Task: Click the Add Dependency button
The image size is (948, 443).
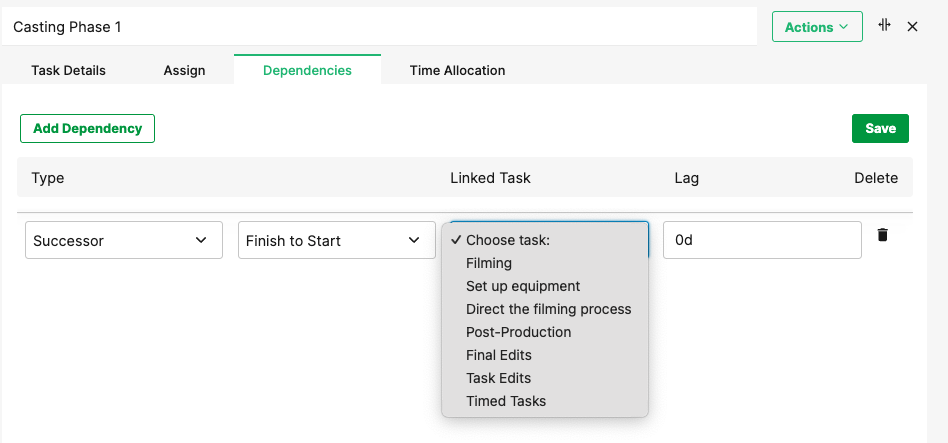Action: [x=87, y=128]
